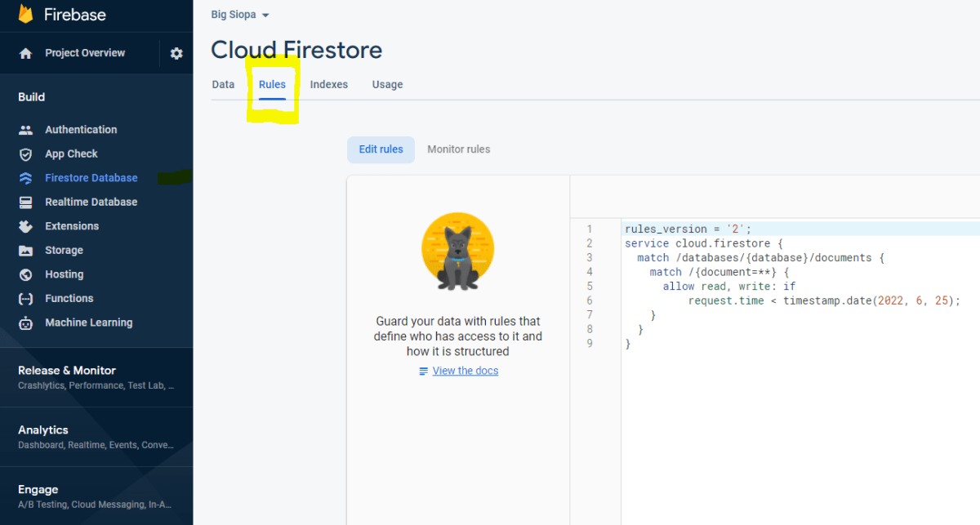Open Extensions page
The height and width of the screenshot is (525, 980).
[x=72, y=226]
